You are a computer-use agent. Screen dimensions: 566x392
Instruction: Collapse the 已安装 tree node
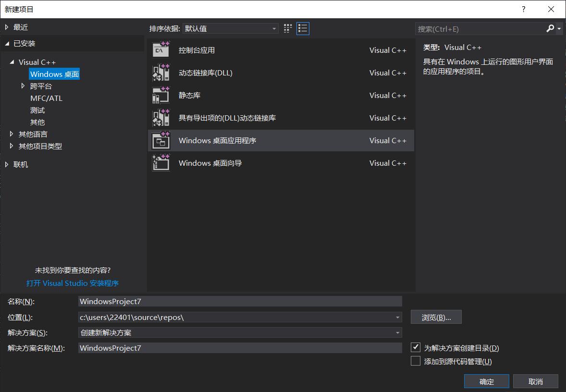(x=7, y=44)
